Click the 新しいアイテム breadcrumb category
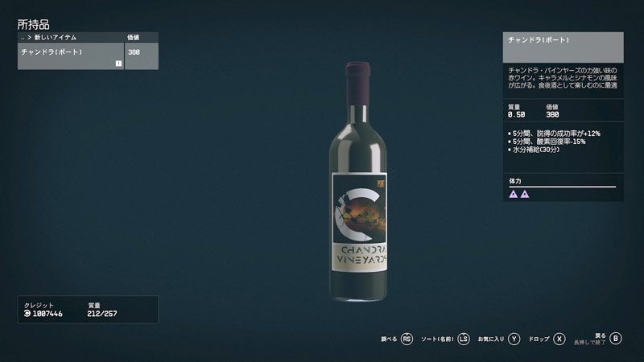This screenshot has width=644, height=362. click(x=55, y=37)
